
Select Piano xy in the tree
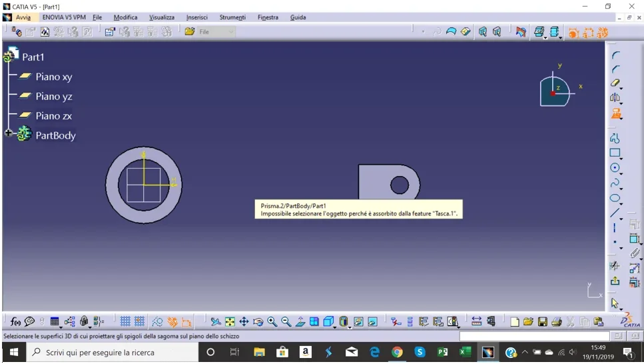(54, 77)
